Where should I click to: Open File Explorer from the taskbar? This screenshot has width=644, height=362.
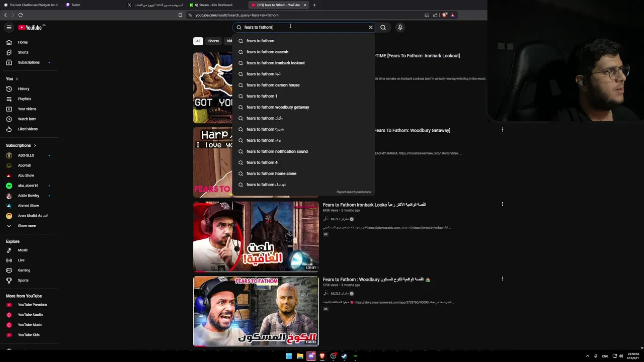[300, 356]
